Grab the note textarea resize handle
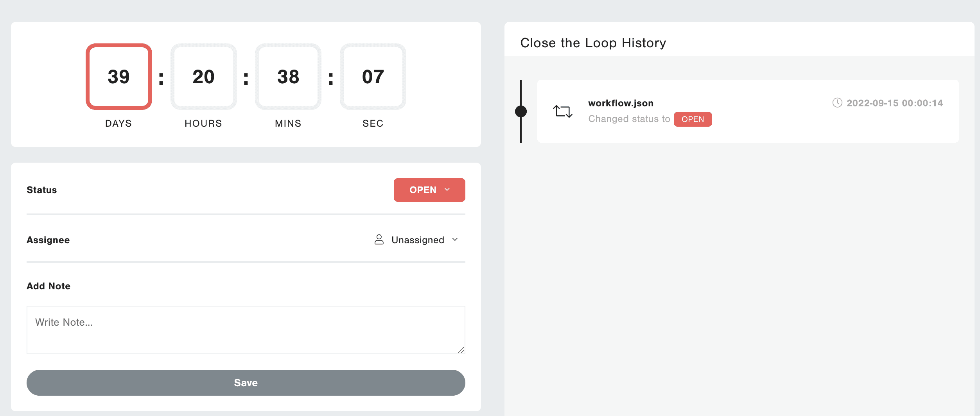The image size is (980, 416). click(x=461, y=350)
